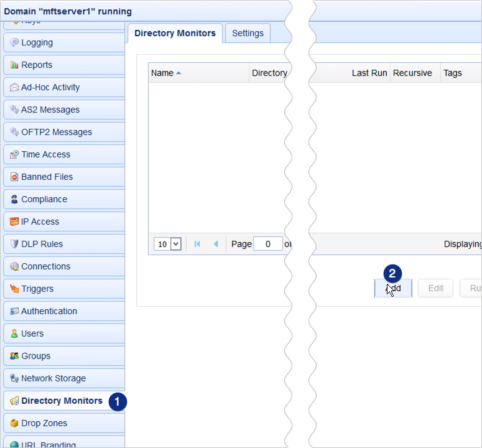Click the AS2 Messages icon
This screenshot has width=482, height=448.
point(14,110)
